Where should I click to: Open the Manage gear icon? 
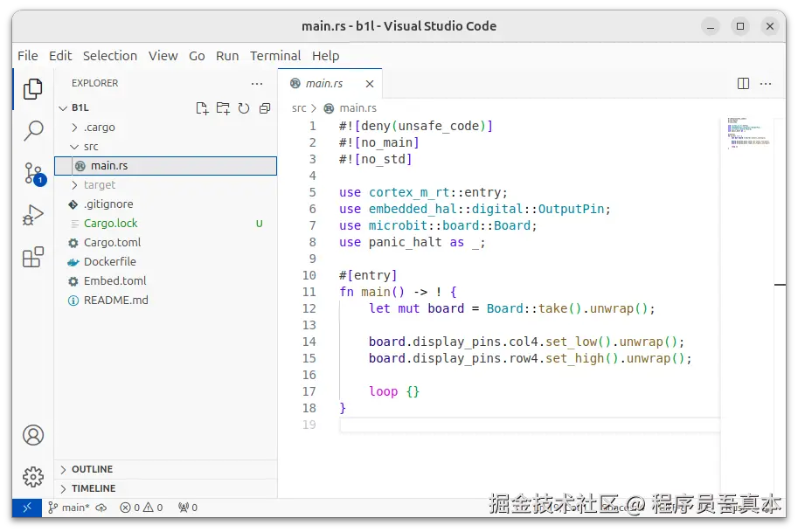click(33, 477)
